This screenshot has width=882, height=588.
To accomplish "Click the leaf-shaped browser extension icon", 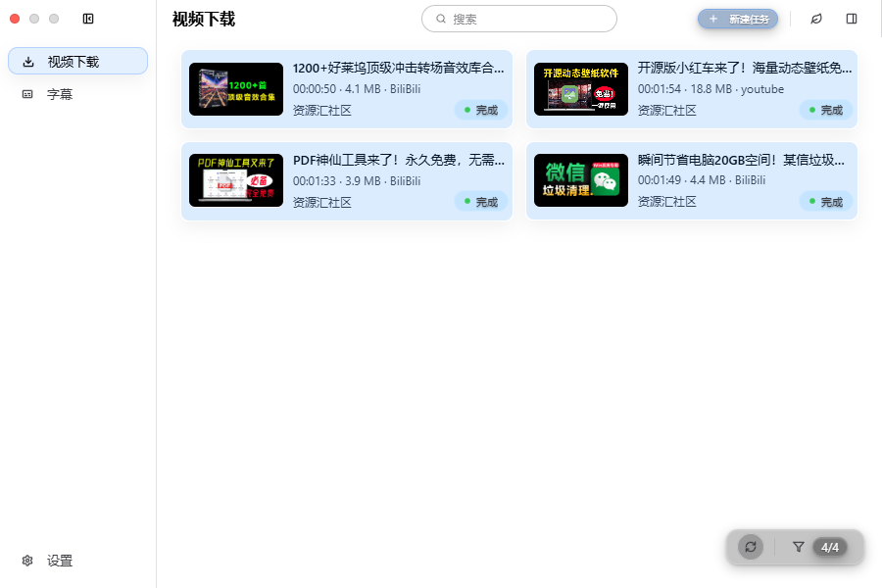I will click(x=817, y=18).
